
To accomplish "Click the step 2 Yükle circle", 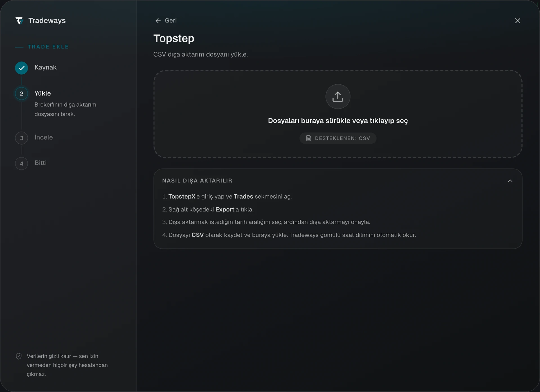I will click(x=21, y=94).
